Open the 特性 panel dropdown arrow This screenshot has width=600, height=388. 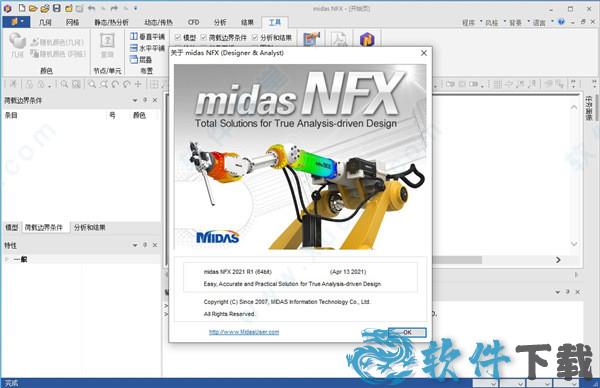tap(135, 245)
